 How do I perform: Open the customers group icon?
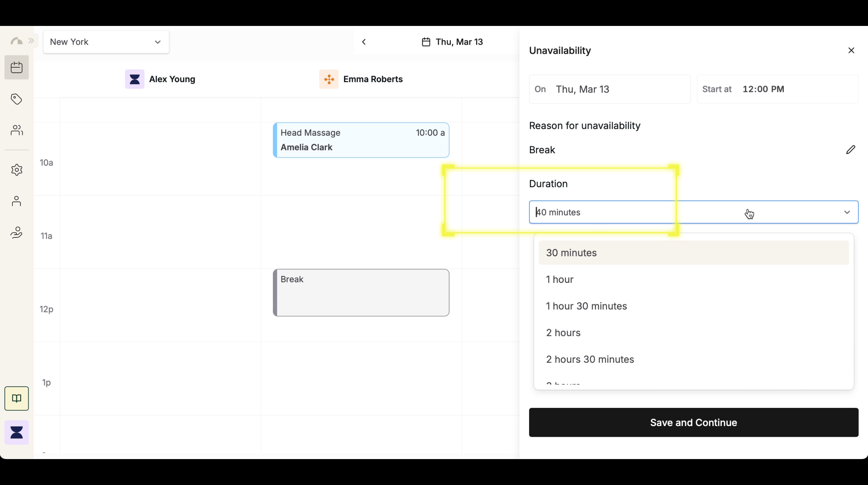pyautogui.click(x=17, y=130)
